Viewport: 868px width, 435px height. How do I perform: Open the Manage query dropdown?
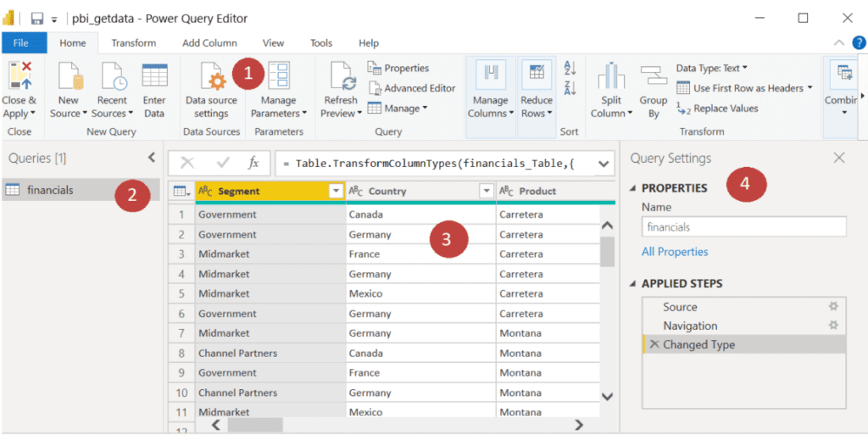click(x=426, y=108)
